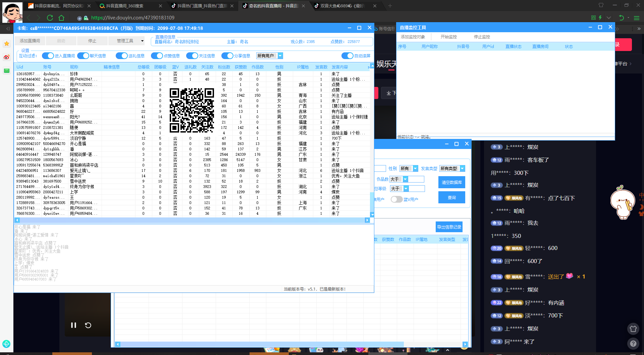Click the browser refresh icon
This screenshot has width=644, height=355.
[50, 18]
